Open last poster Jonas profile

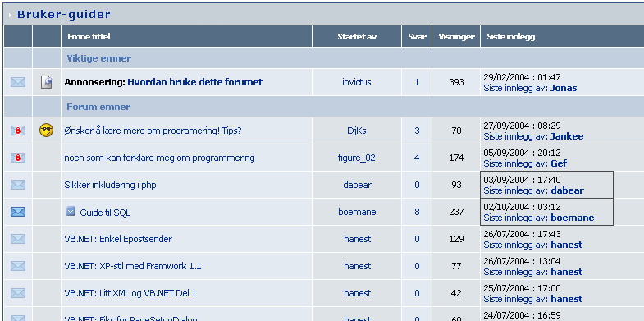coord(564,88)
